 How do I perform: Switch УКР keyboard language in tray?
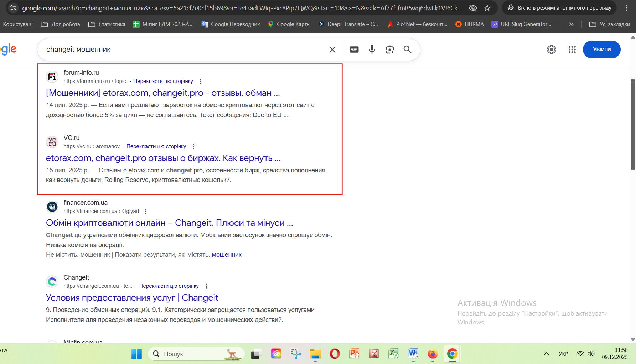[x=563, y=354]
